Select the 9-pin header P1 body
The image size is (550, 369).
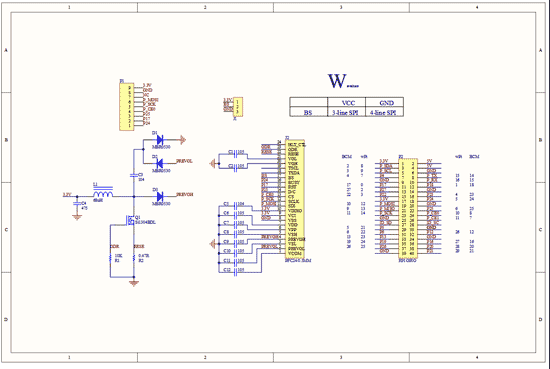click(x=127, y=107)
